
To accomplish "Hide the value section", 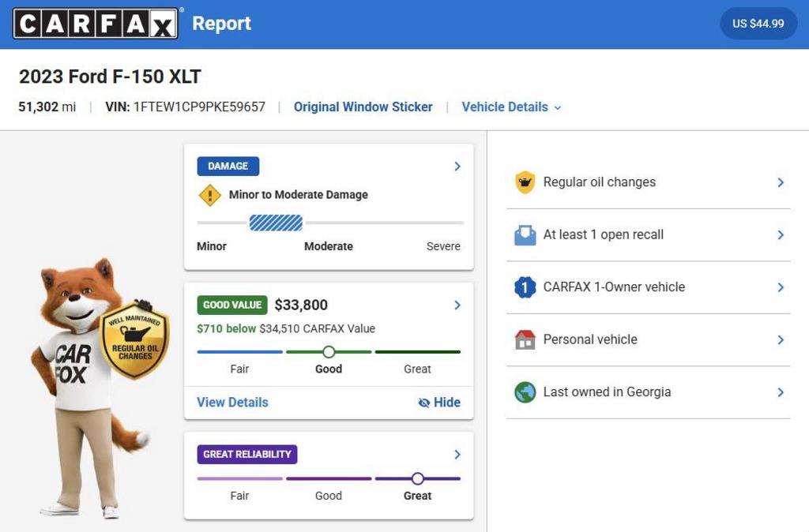I will coord(439,403).
